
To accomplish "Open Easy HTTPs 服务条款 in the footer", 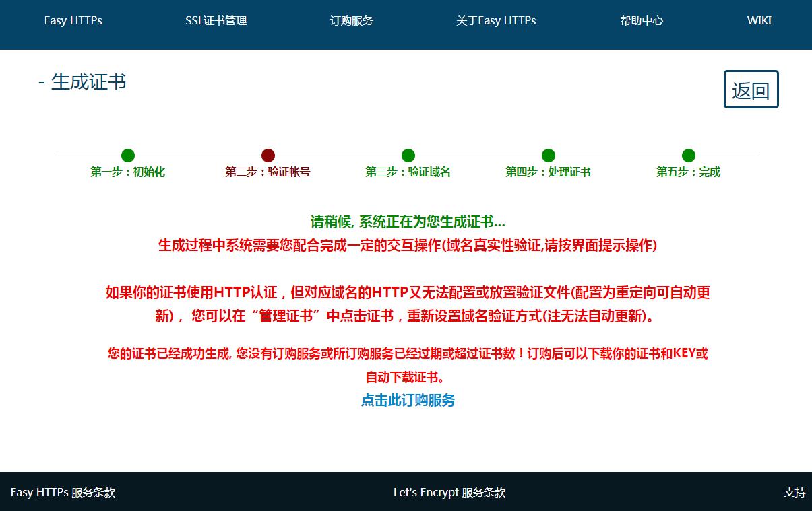I will (x=63, y=492).
